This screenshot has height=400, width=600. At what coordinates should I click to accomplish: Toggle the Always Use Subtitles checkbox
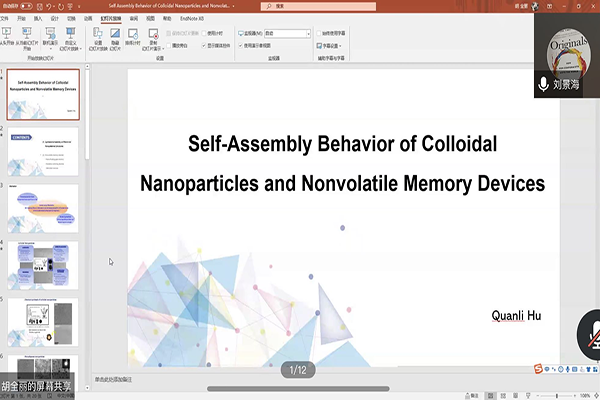click(320, 33)
